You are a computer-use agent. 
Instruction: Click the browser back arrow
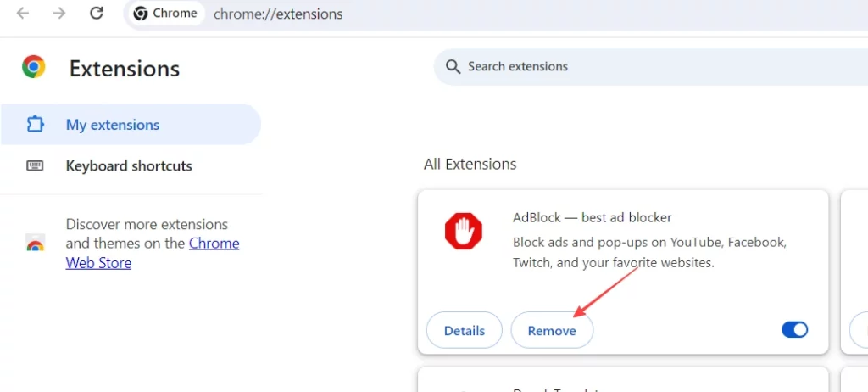23,14
